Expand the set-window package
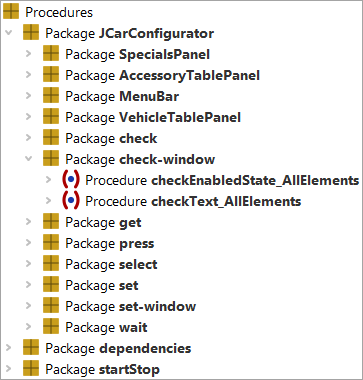Viewport: 363px width, 380px height. 29,306
